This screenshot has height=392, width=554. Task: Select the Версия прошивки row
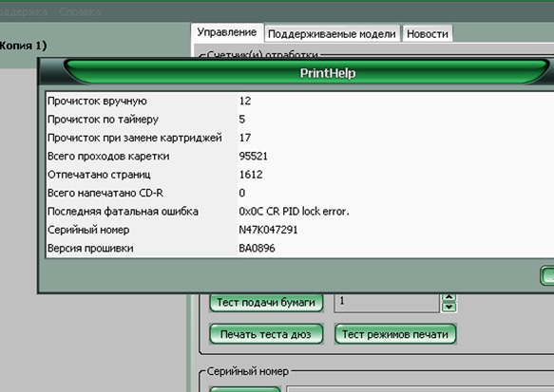[x=300, y=248]
